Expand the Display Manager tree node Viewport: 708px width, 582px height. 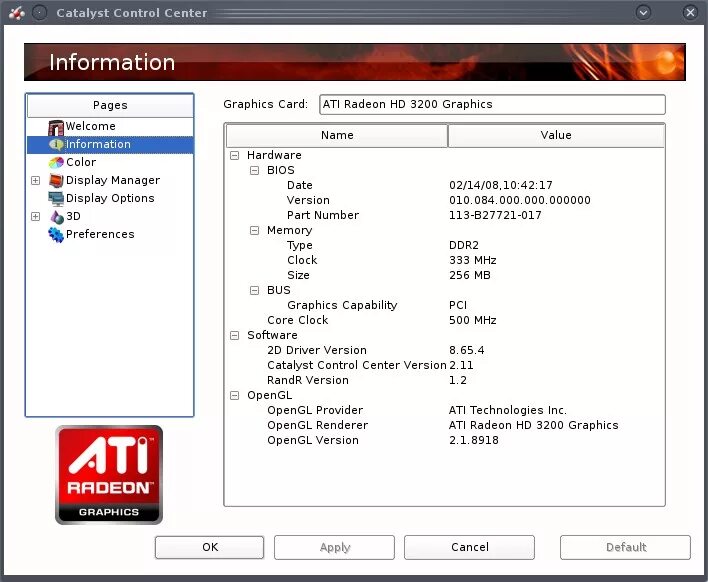(36, 180)
